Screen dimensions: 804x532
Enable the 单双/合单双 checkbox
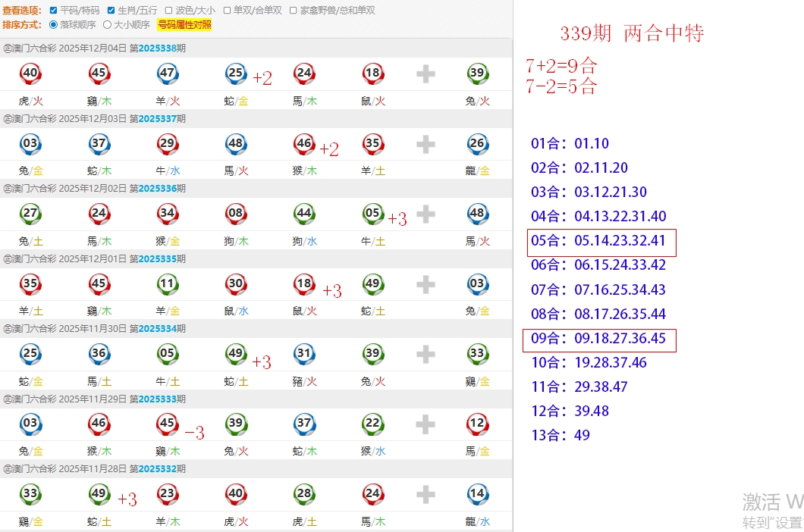(x=227, y=11)
